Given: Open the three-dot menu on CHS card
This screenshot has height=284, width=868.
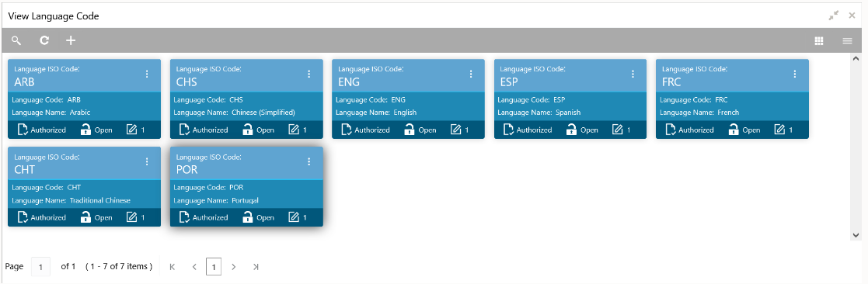Looking at the screenshot, I should 309,74.
